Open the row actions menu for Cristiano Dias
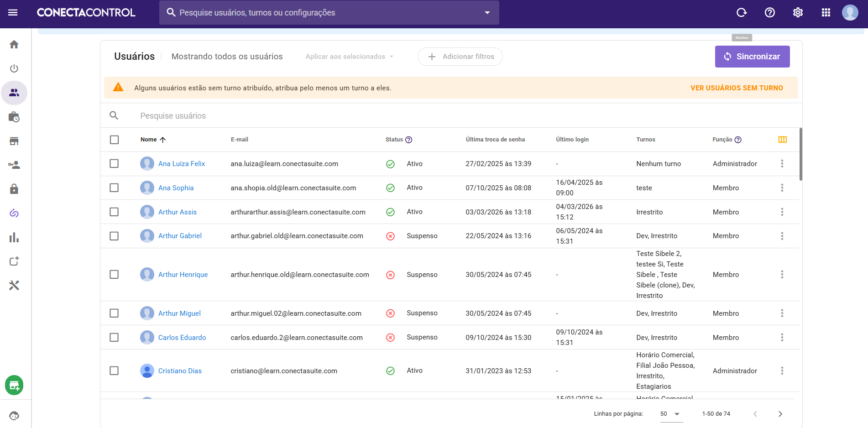This screenshot has width=868, height=428. pyautogui.click(x=782, y=371)
